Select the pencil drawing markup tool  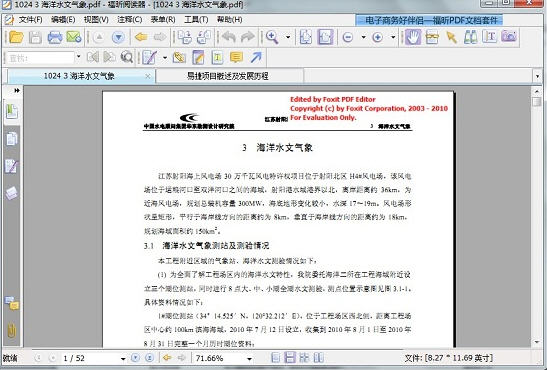tap(149, 58)
